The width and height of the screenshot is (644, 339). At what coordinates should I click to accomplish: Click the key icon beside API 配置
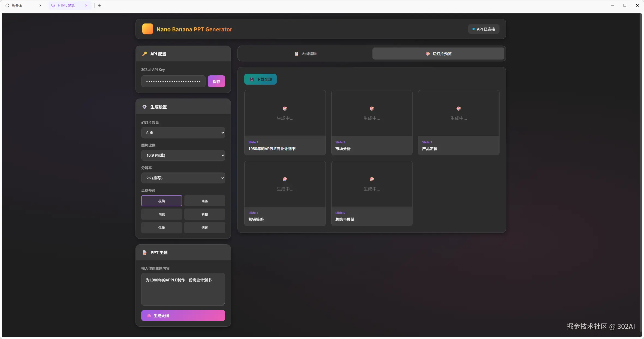point(145,54)
